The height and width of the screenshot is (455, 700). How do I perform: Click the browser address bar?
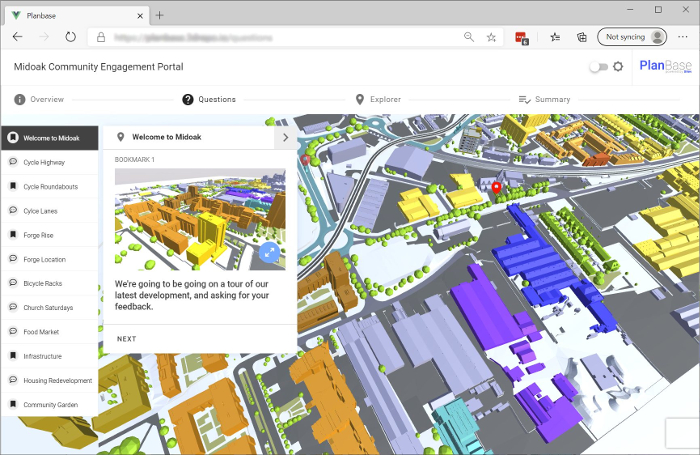click(280, 37)
